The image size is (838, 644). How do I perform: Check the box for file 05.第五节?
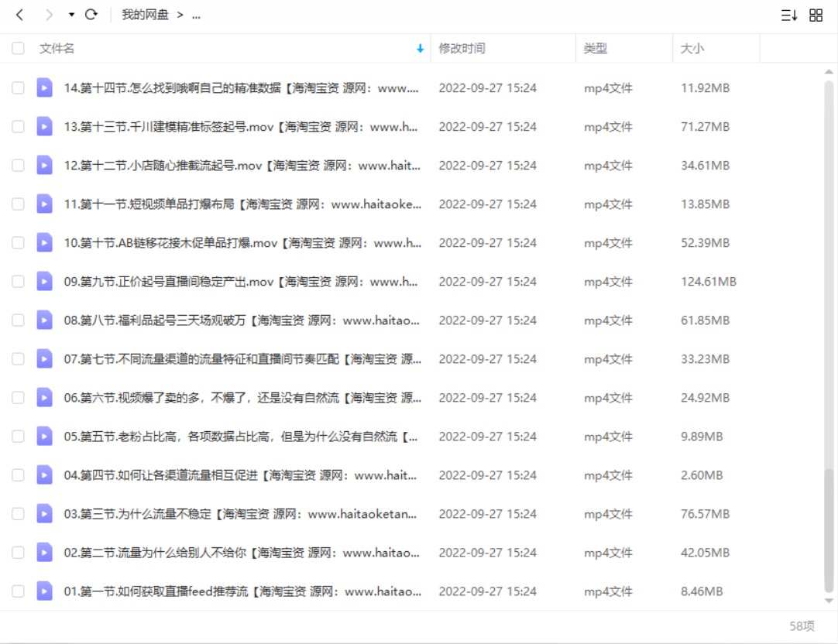coord(18,437)
